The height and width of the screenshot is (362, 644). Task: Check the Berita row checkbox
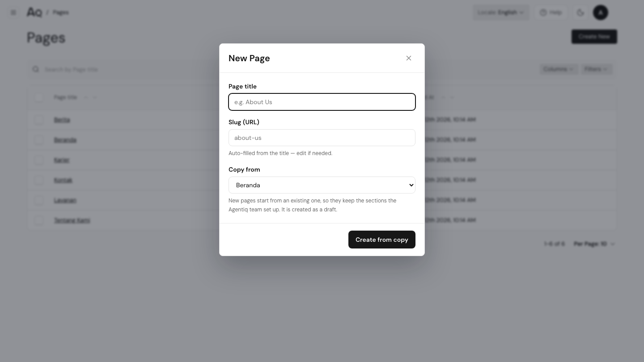39,120
